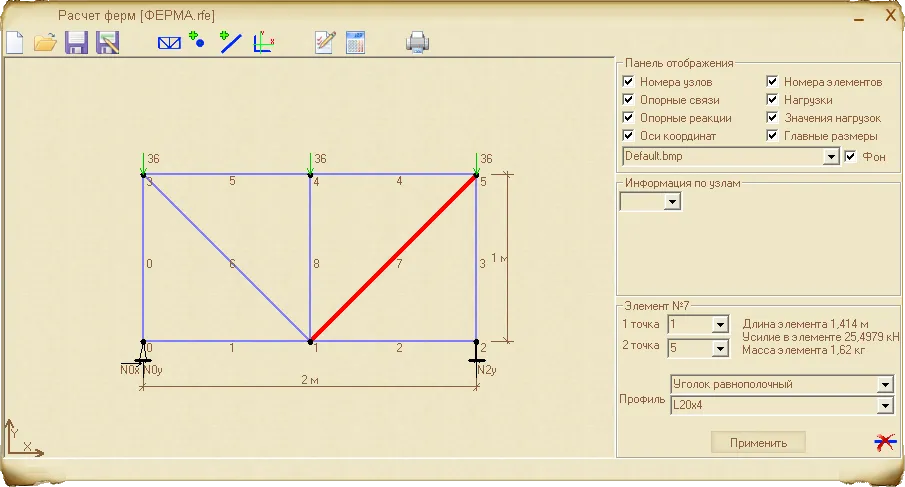
Task: Click the 2 м span dimension label
Action: (309, 380)
